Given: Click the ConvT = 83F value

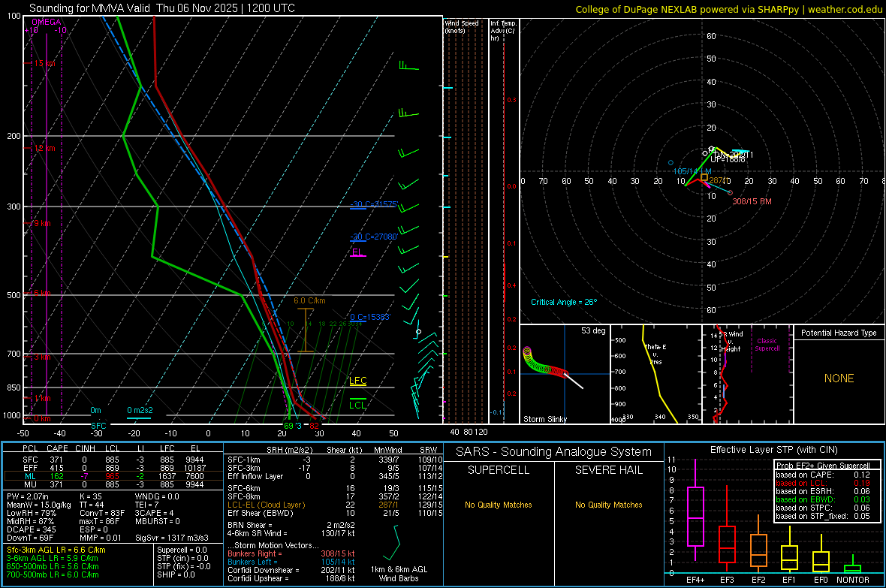Looking at the screenshot, I should point(101,514).
